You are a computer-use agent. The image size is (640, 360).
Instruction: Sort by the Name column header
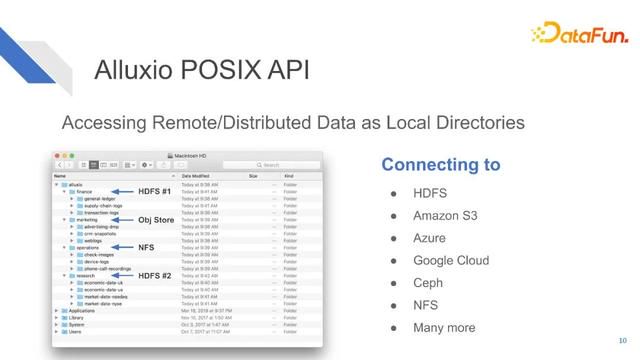click(60, 176)
